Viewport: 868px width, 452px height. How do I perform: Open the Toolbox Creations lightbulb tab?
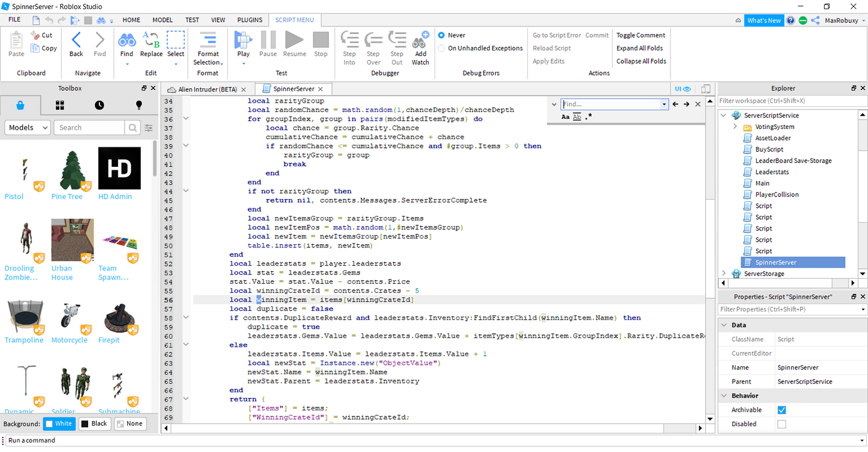pyautogui.click(x=139, y=105)
